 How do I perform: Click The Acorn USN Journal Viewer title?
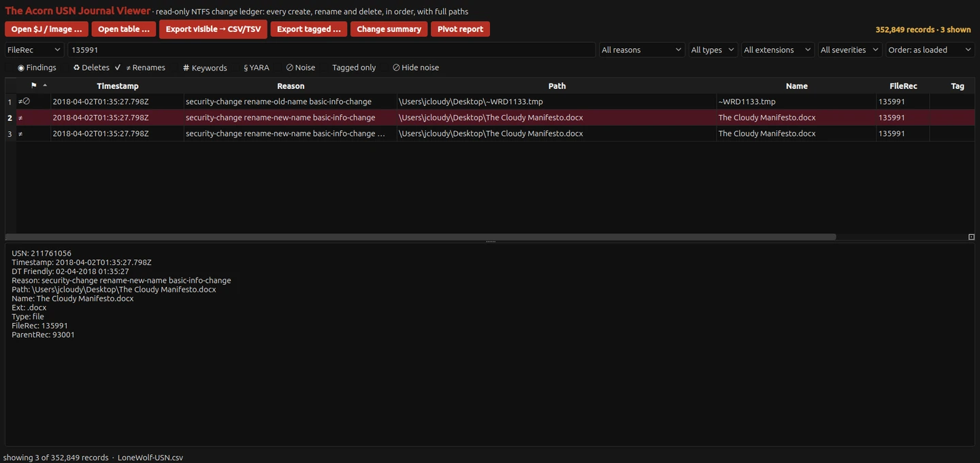78,11
